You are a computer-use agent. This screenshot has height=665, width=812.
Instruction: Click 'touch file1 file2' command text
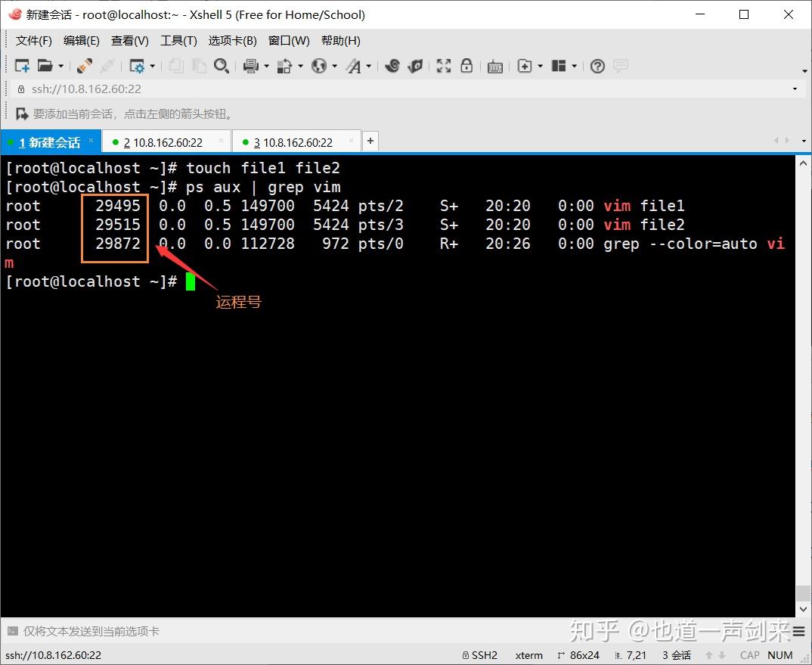coord(263,168)
